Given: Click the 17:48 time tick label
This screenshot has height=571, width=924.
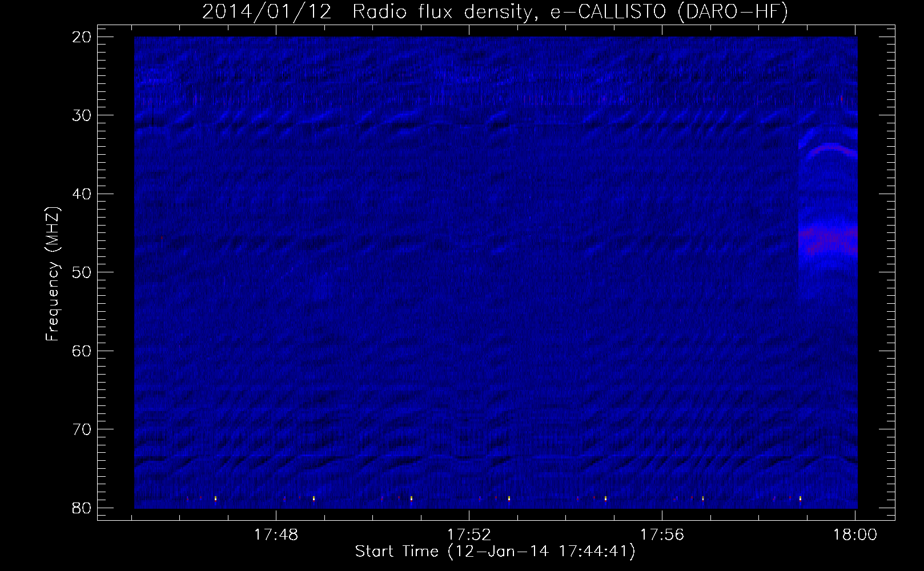Looking at the screenshot, I should tap(276, 535).
